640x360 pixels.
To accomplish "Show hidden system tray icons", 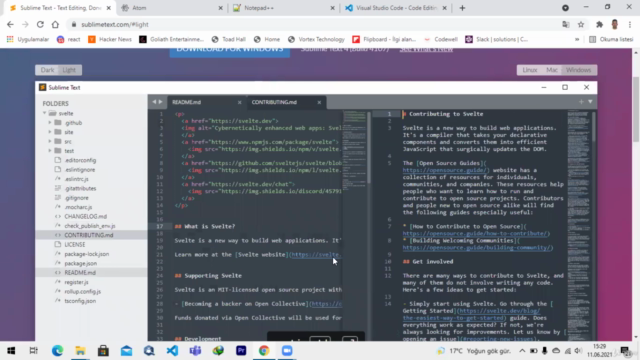I will tap(522, 351).
